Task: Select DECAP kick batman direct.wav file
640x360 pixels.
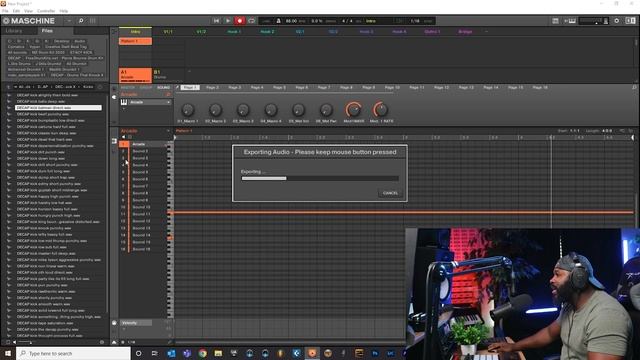Action: (58, 108)
